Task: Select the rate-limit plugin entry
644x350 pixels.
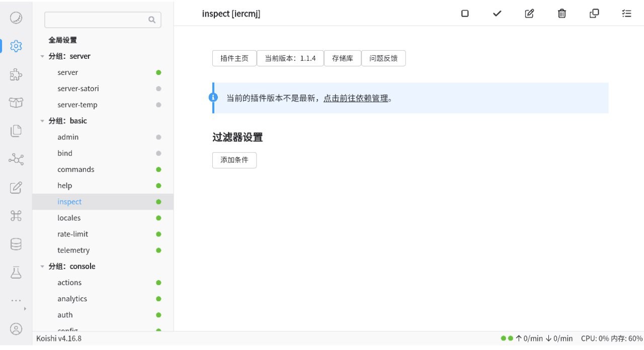Action: pos(73,234)
